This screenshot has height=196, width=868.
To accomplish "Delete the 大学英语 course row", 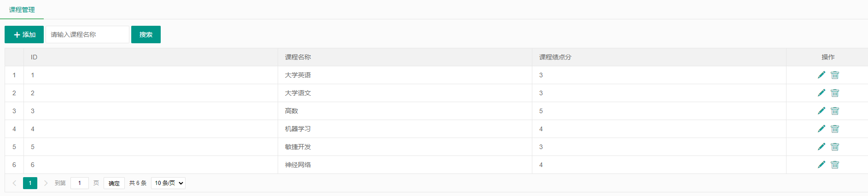I will 835,75.
